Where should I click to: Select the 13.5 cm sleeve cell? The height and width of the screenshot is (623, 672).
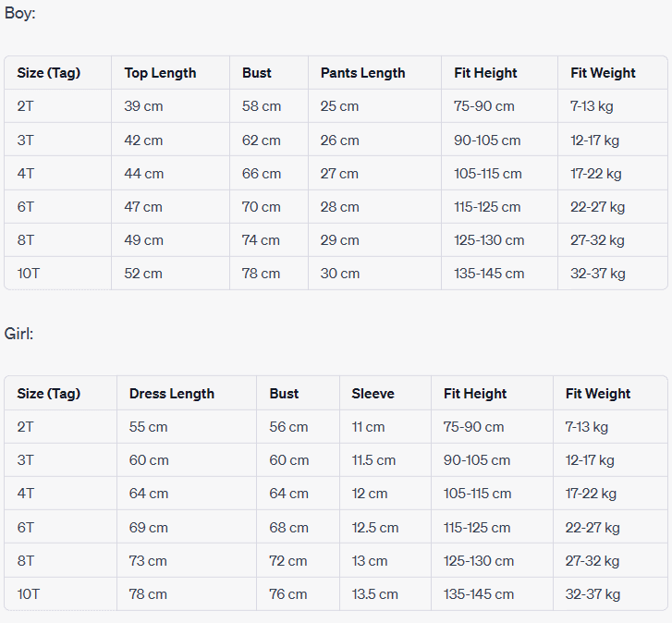pos(374,594)
